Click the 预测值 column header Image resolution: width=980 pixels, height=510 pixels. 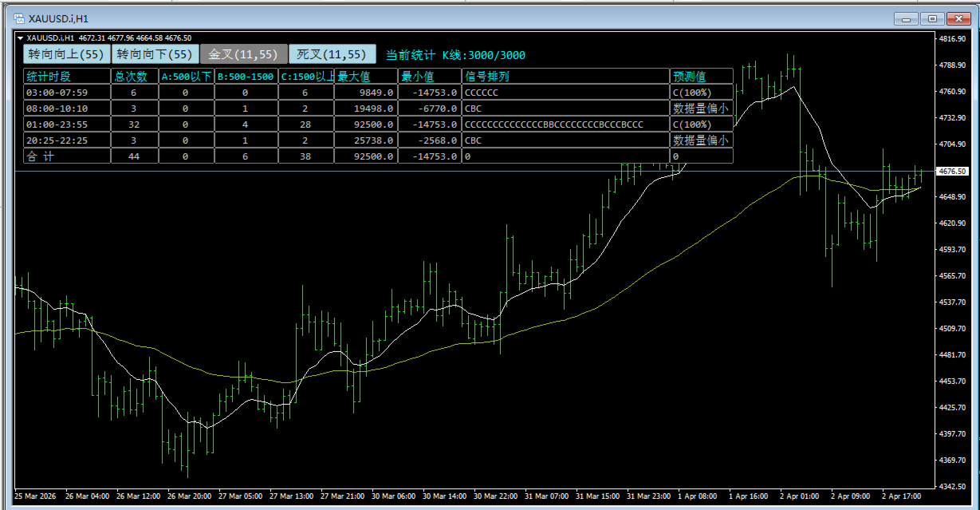pos(701,77)
